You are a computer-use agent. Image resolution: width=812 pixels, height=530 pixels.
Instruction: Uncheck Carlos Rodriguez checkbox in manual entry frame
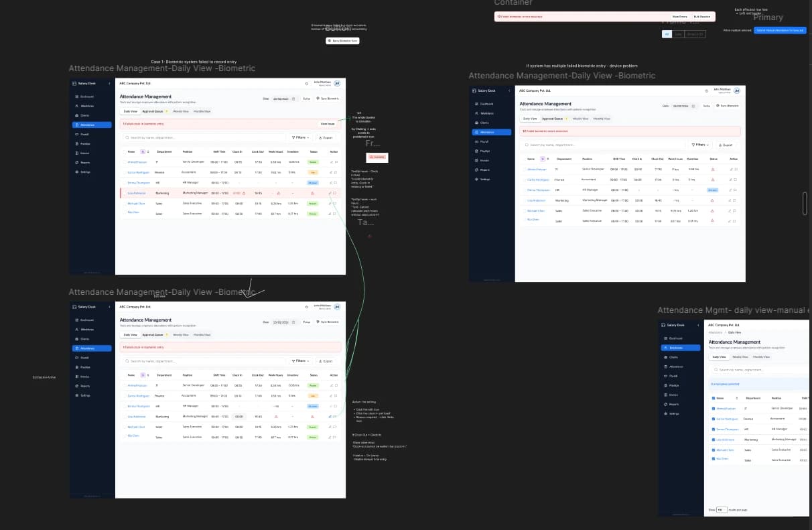[714, 419]
